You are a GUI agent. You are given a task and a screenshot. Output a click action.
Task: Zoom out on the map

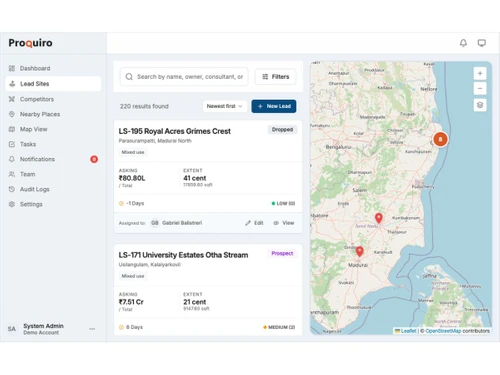pos(480,88)
